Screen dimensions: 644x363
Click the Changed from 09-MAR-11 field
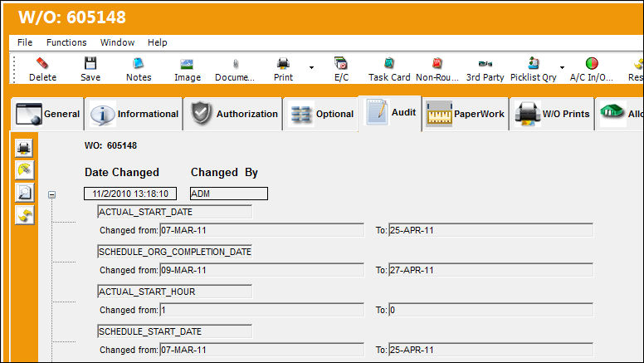(x=261, y=270)
